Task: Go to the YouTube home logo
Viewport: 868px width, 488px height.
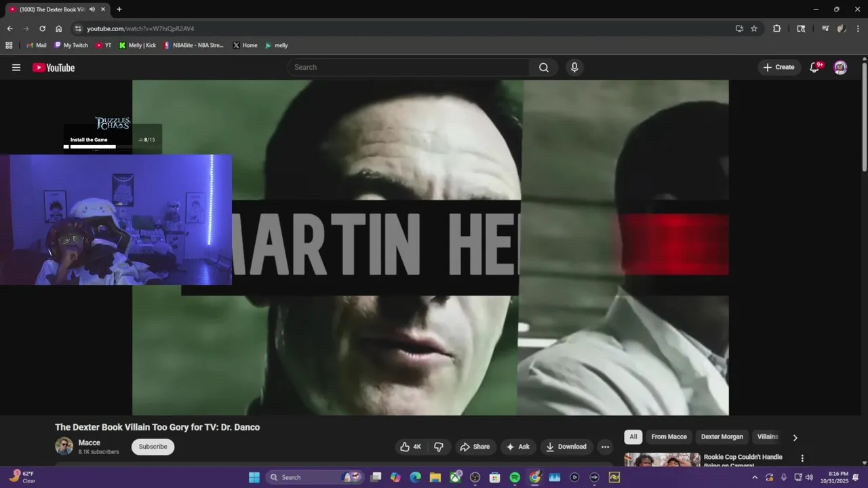Action: pyautogui.click(x=54, y=67)
